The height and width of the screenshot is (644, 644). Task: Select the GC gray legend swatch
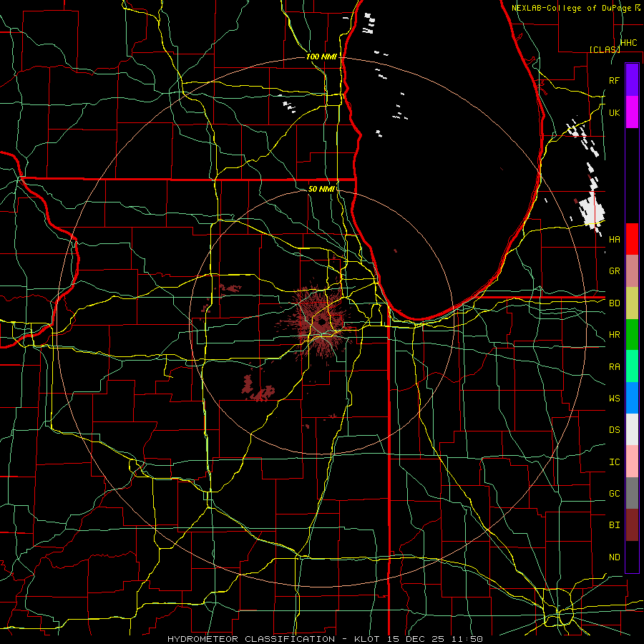tap(632, 493)
